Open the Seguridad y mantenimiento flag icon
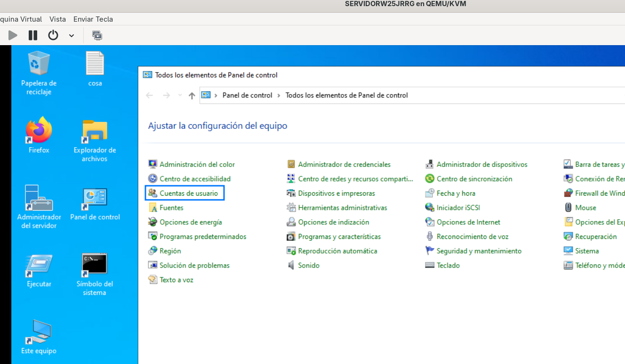Viewport: 625px width, 364px height. pos(429,251)
